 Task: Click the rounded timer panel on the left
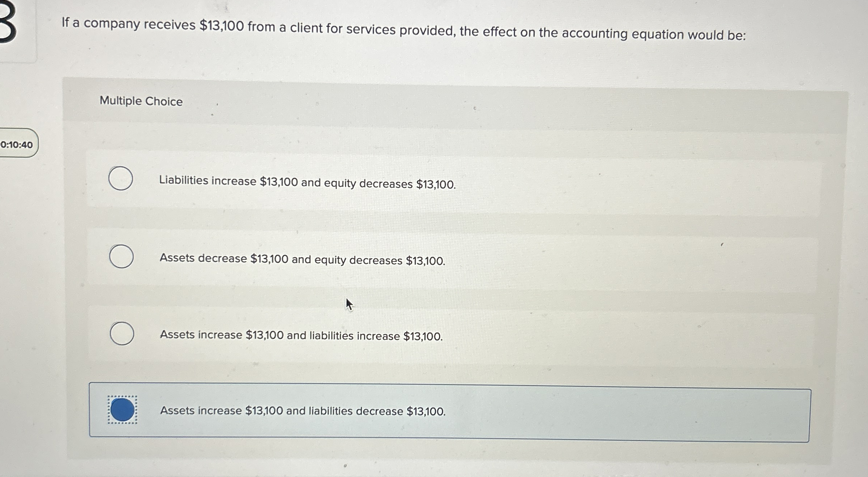17,144
